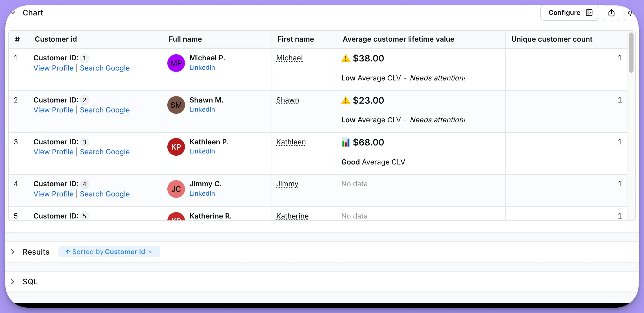The height and width of the screenshot is (313, 644).
Task: Click the Customer id column header
Action: coord(56,39)
